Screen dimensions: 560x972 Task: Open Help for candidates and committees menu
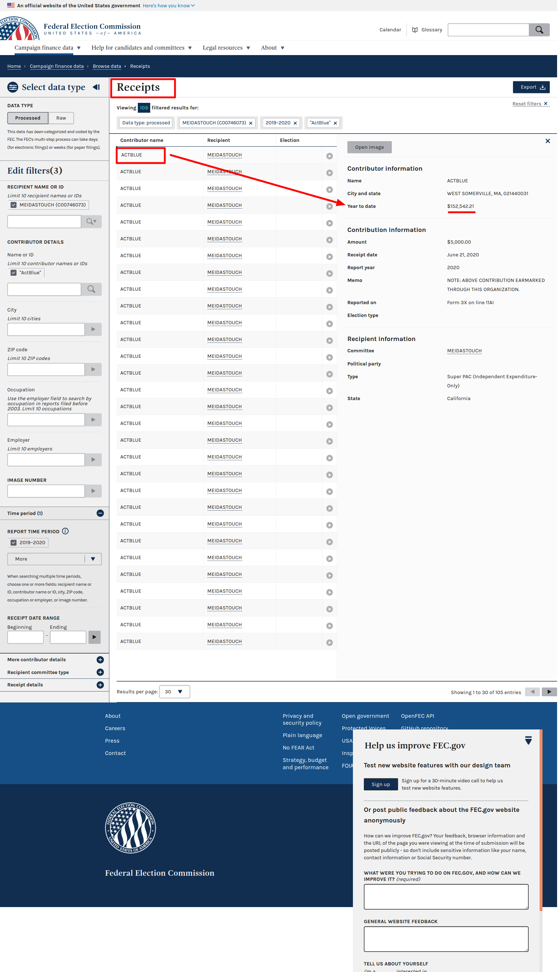pyautogui.click(x=141, y=48)
